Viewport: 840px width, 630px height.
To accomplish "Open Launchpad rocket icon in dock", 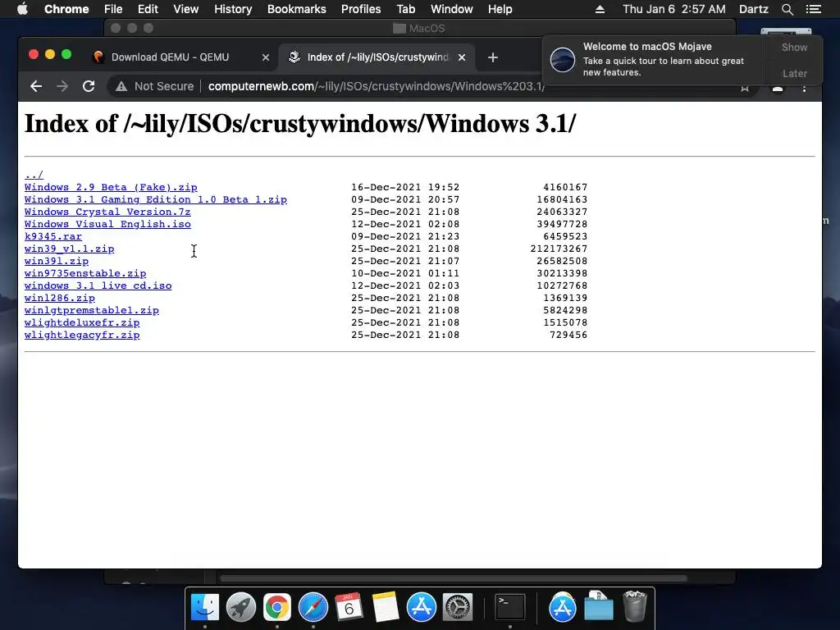I will [241, 607].
